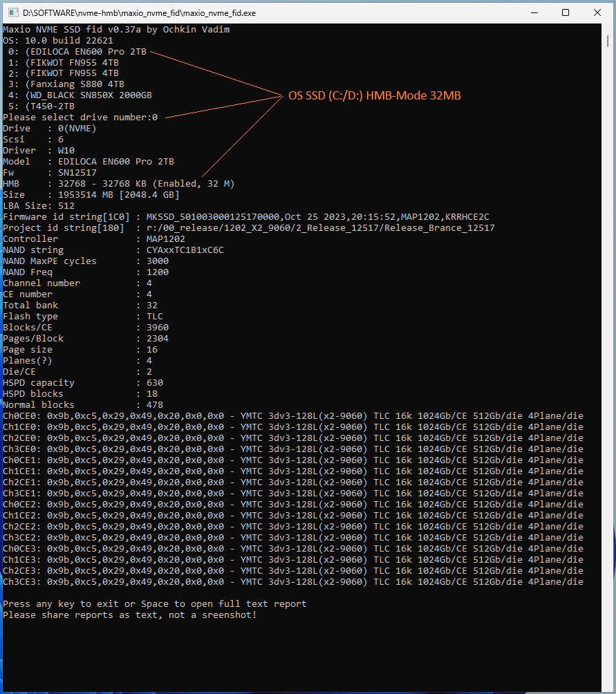Click the 'Maxio NVME SSD fid v0.37a' header line
The width and height of the screenshot is (616, 694).
coord(116,29)
